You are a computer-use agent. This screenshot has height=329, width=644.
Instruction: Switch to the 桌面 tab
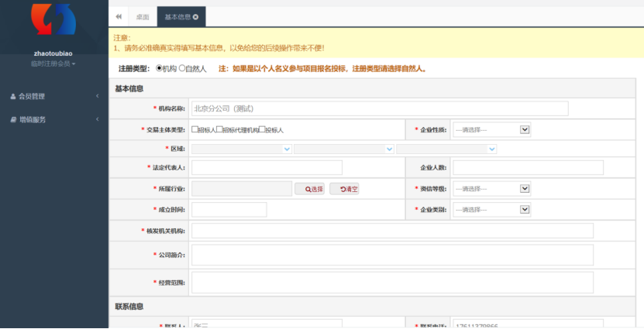click(x=143, y=16)
